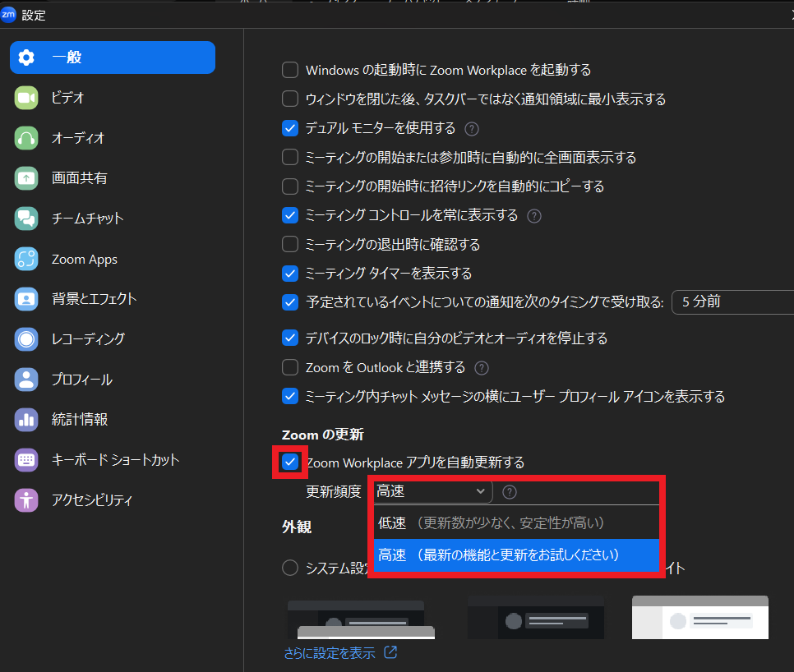Select 背景とエフェクト icon
This screenshot has height=672, width=794.
27,299
